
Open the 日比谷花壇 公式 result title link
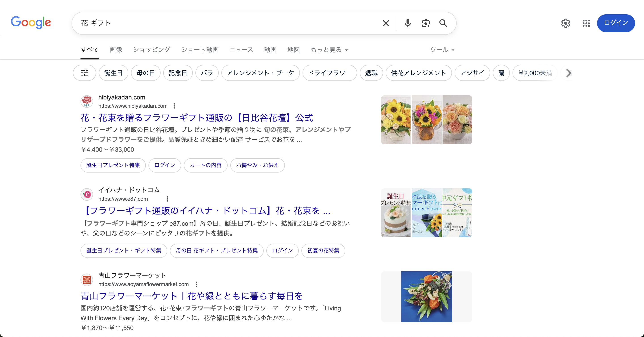(x=197, y=118)
